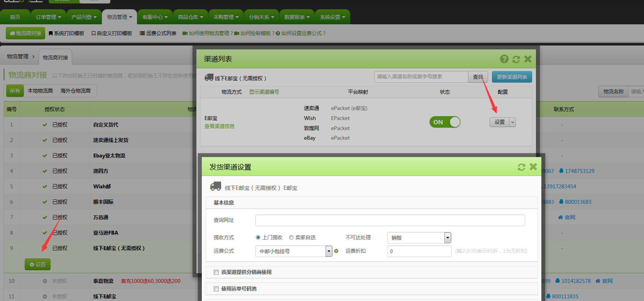Select 上门揽收 radio option
Viewport: 644px width, 301px height.
[x=258, y=237]
